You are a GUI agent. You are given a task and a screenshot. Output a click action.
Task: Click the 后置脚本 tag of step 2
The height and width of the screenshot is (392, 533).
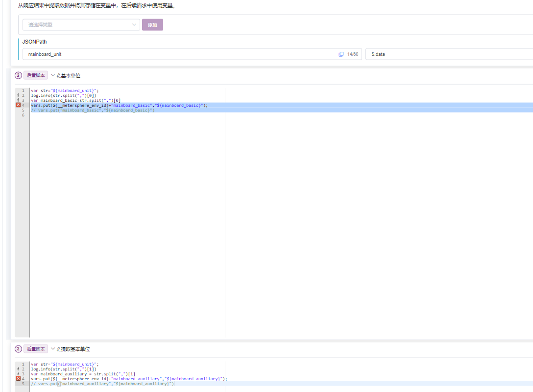36,75
